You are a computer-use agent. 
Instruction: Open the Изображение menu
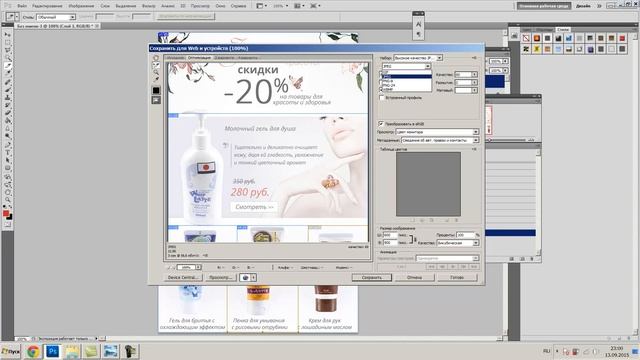point(81,6)
